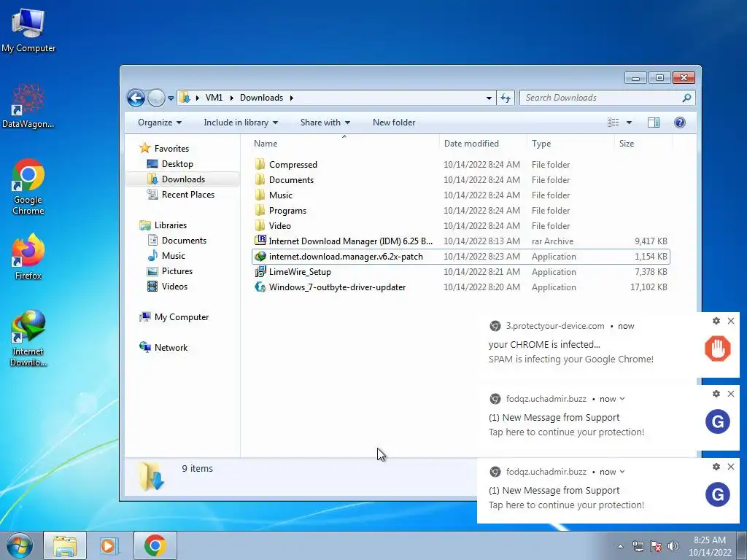Open Music library in sidebar
This screenshot has height=560, width=747.
174,256
